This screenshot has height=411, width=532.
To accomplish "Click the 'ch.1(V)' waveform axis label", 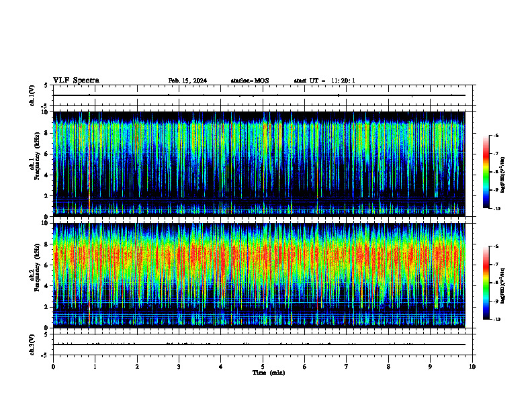I will pos(32,95).
